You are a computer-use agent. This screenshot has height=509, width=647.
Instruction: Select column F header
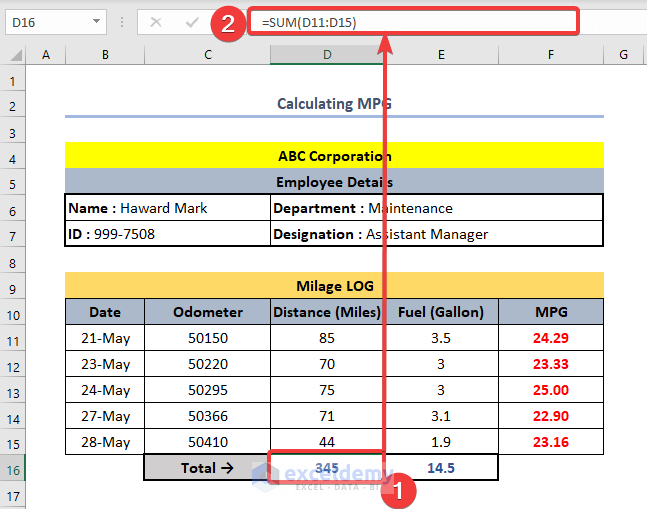(550, 54)
